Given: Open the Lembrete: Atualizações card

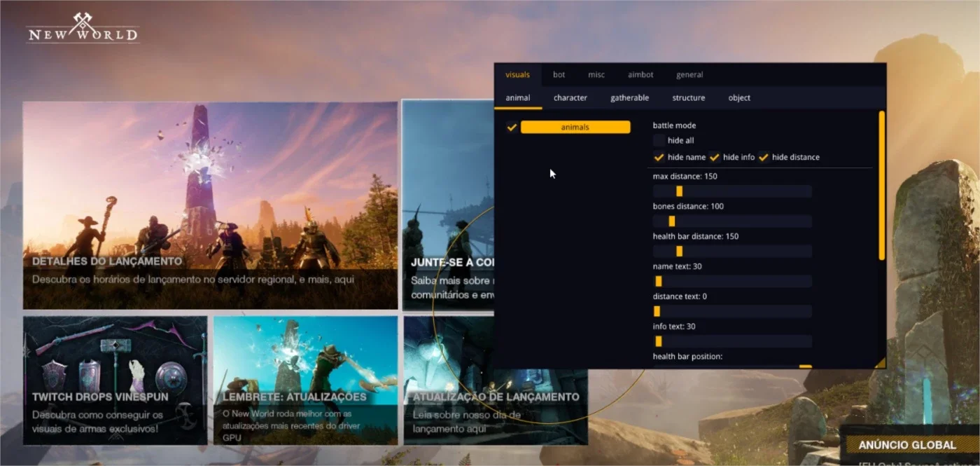Looking at the screenshot, I should 305,380.
